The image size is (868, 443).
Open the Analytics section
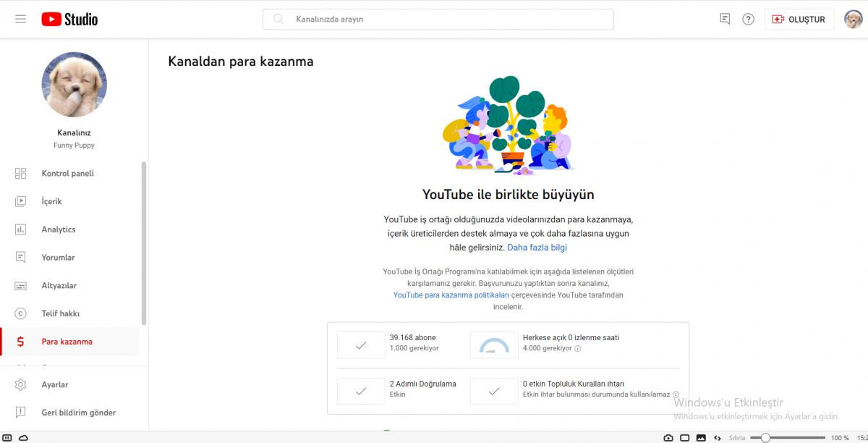[x=70, y=229]
